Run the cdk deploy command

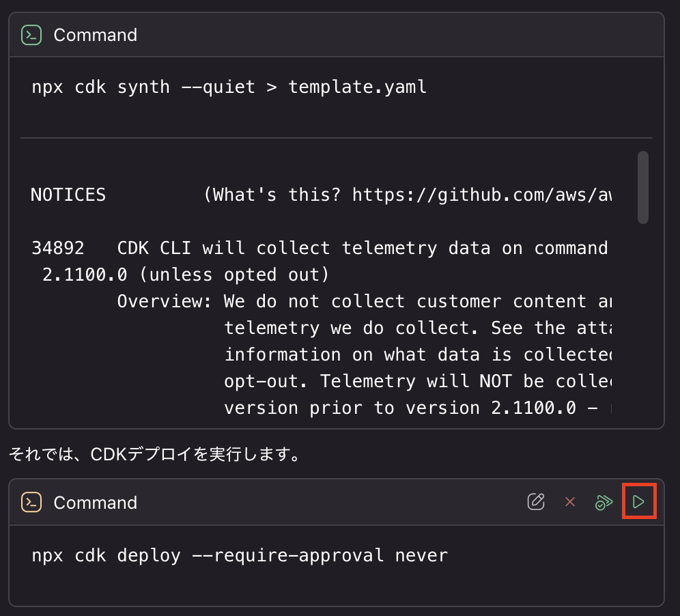coord(639,503)
